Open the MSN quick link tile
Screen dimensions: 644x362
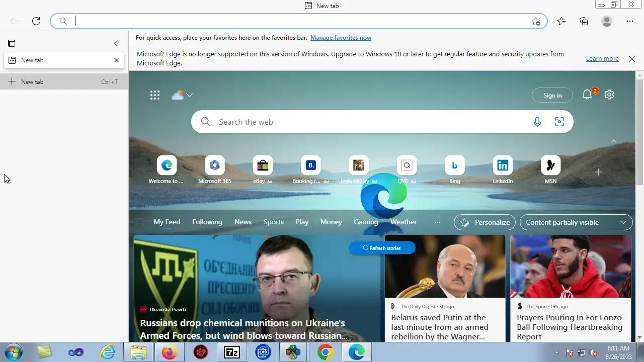(x=550, y=170)
